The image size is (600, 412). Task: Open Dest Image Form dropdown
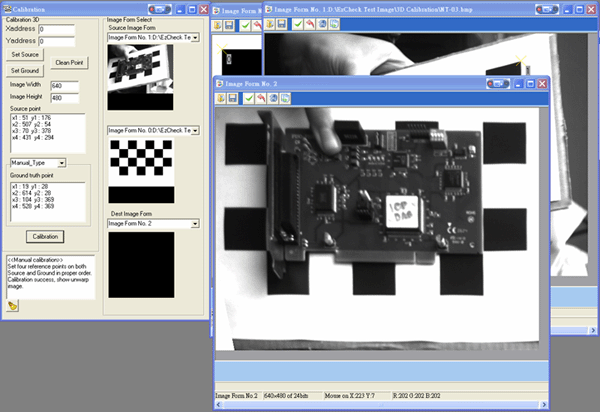click(195, 223)
